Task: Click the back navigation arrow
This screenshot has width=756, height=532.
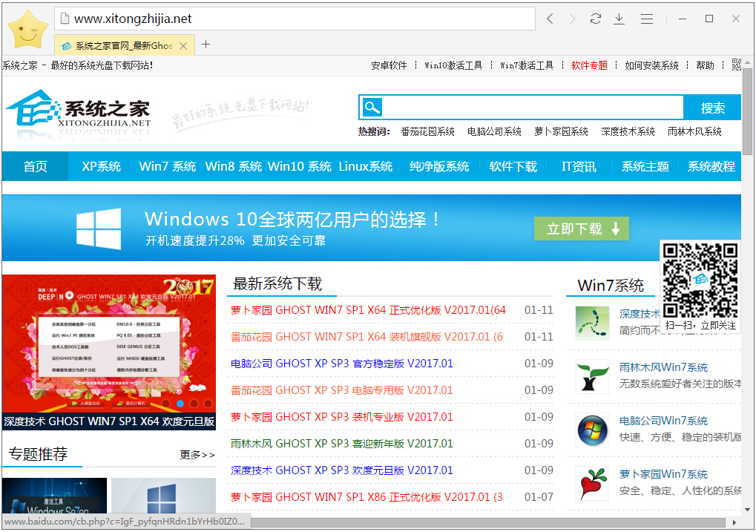Action: 550,18
